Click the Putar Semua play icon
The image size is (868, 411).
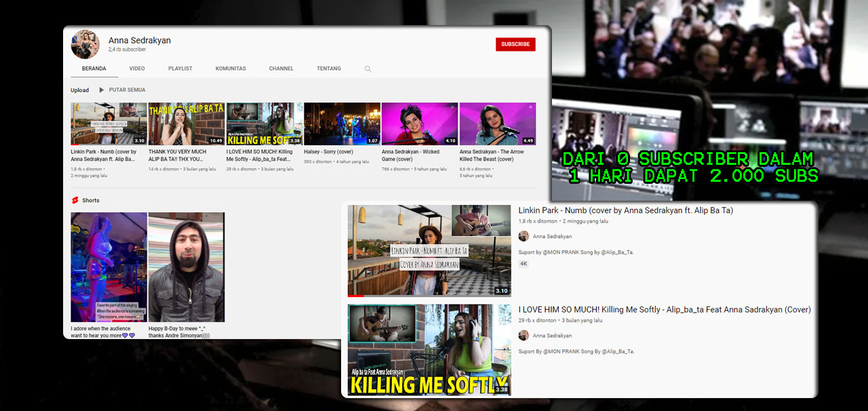pyautogui.click(x=102, y=90)
